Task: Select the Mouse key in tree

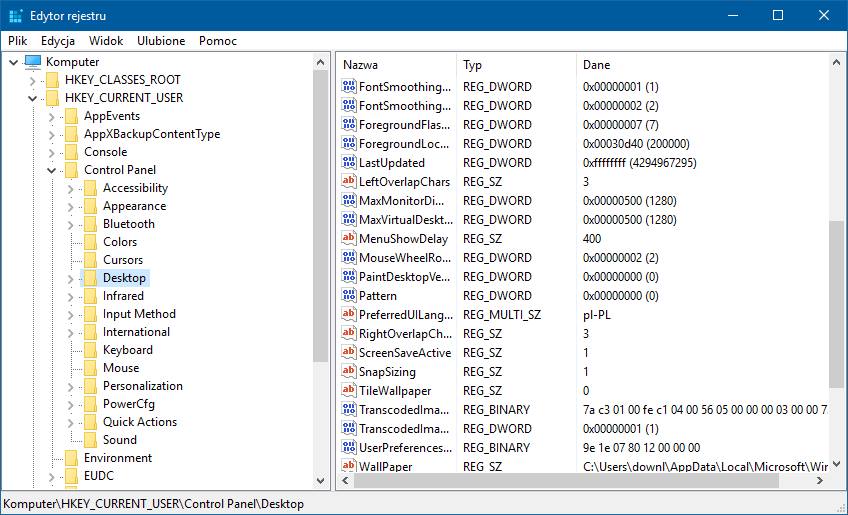Action: pyautogui.click(x=121, y=368)
